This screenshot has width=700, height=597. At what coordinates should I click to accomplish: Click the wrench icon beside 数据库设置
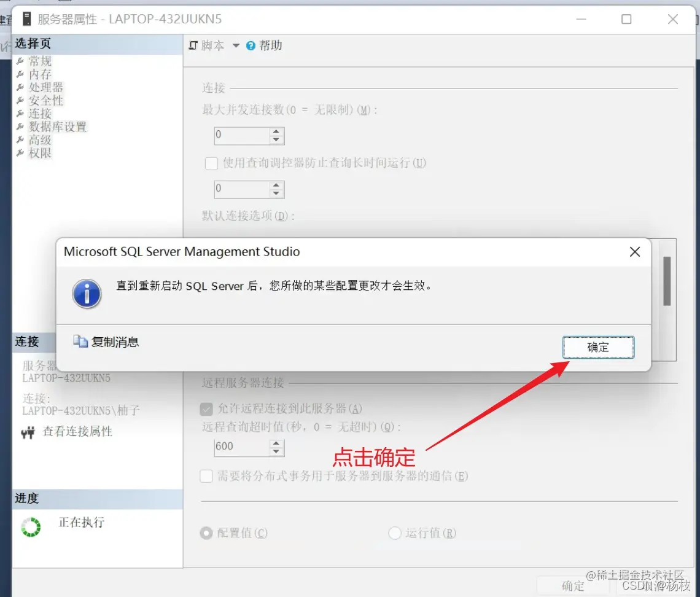click(20, 127)
